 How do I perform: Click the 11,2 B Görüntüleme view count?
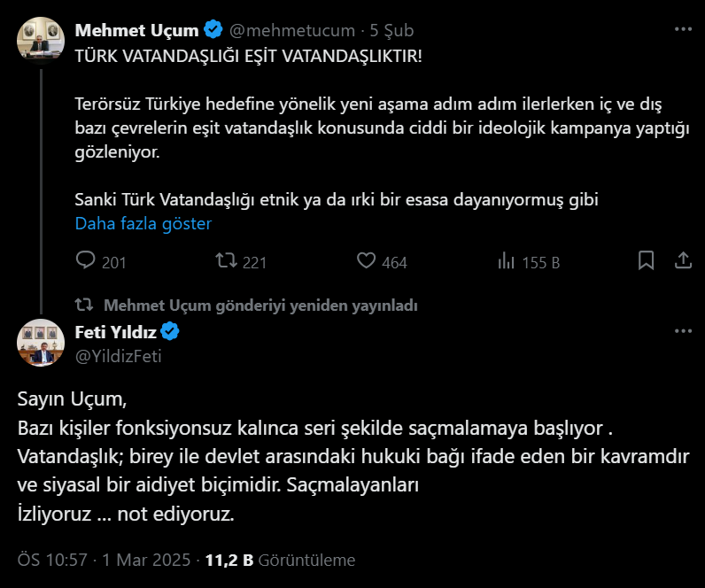coord(280,560)
